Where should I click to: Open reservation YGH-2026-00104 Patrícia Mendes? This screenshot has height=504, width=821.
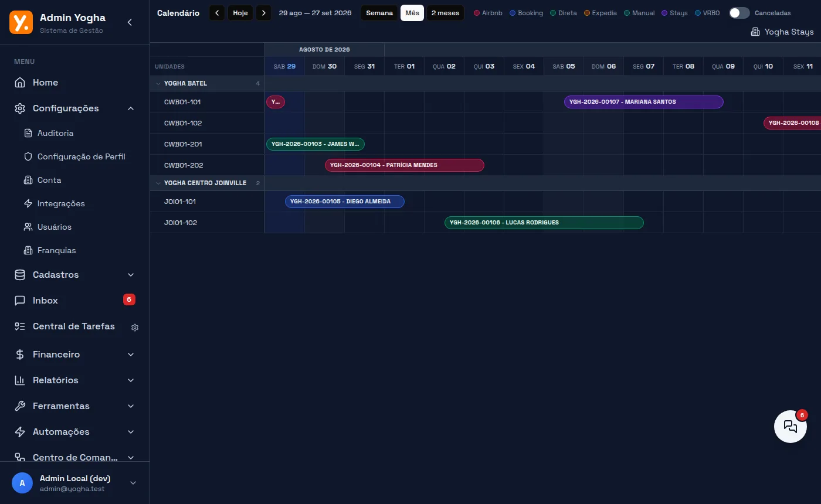point(405,165)
